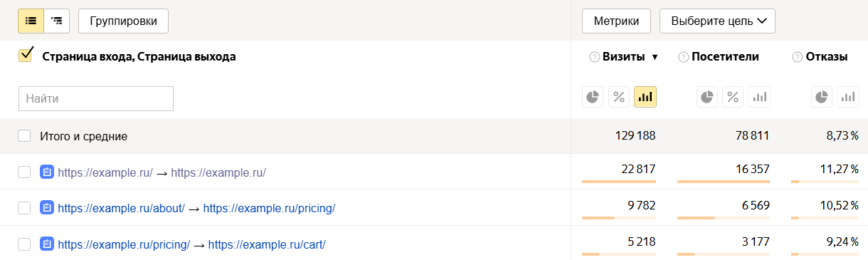Select pie chart icon under Визиты
This screenshot has width=868, height=260.
point(593,97)
